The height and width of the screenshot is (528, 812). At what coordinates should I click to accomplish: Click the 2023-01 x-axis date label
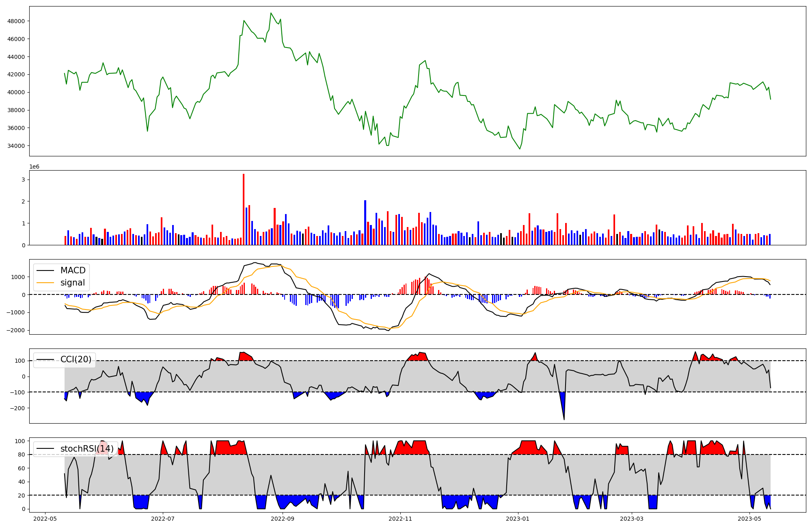click(518, 518)
